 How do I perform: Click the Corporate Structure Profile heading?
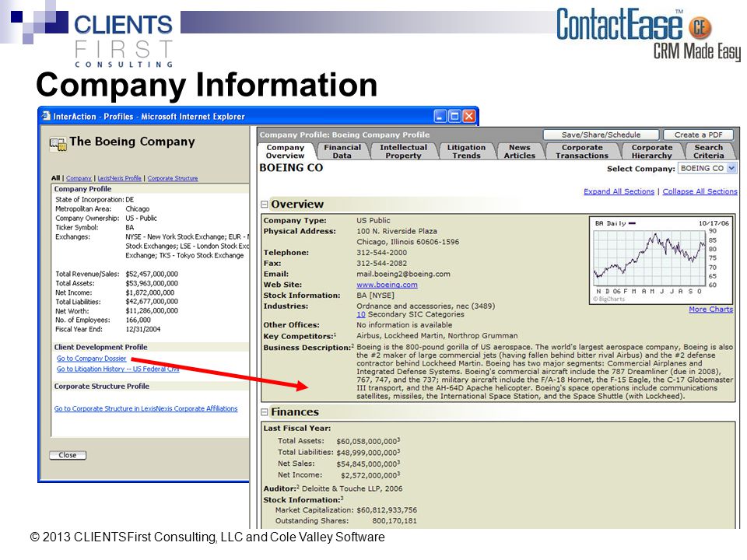click(x=101, y=387)
